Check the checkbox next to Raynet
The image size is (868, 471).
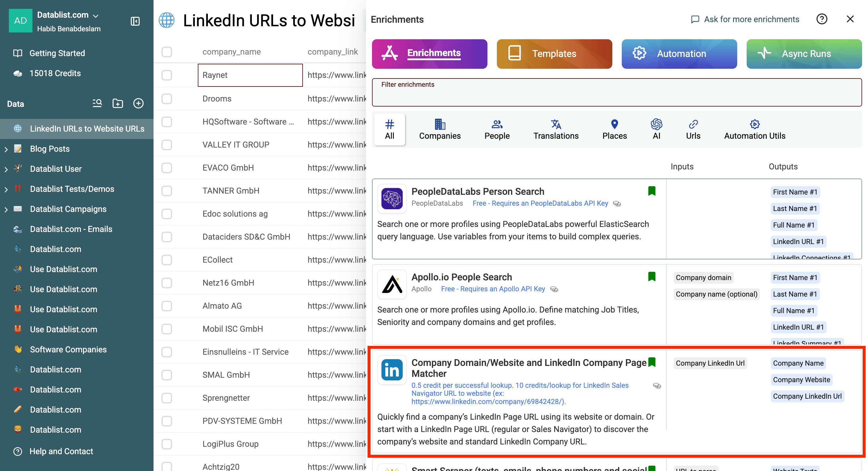coord(167,75)
